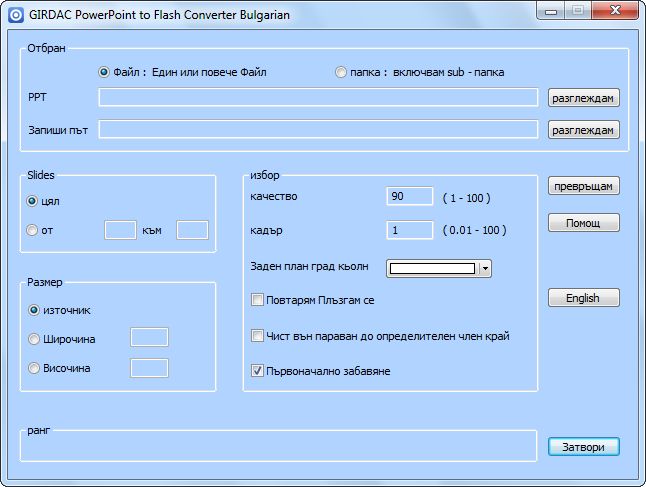Viewport: 646px width, 487px height.
Task: Switch language with the English button
Action: pyautogui.click(x=583, y=298)
